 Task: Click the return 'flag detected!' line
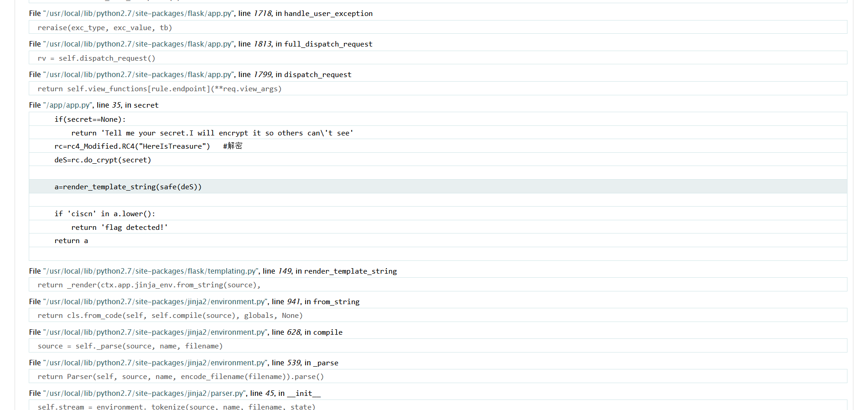coord(438,227)
